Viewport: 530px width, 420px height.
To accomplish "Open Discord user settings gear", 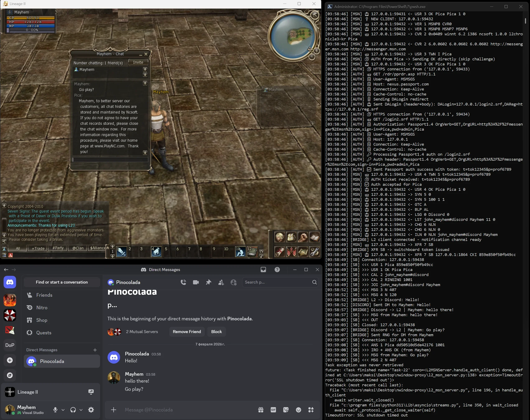I will [91, 410].
